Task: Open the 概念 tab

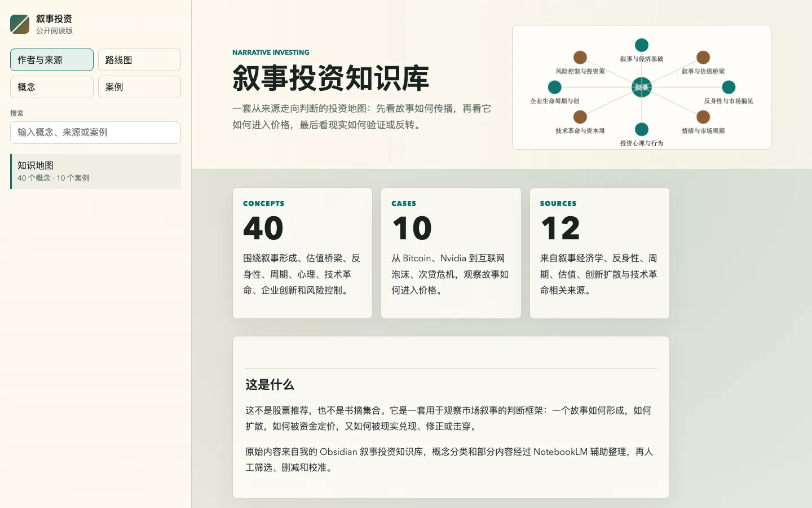Action: pos(52,87)
